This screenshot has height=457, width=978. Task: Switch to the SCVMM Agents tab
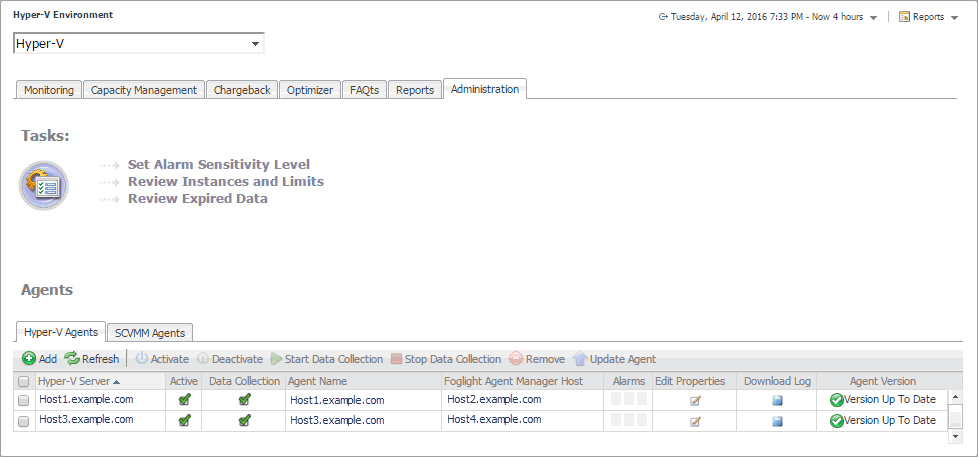pos(150,333)
